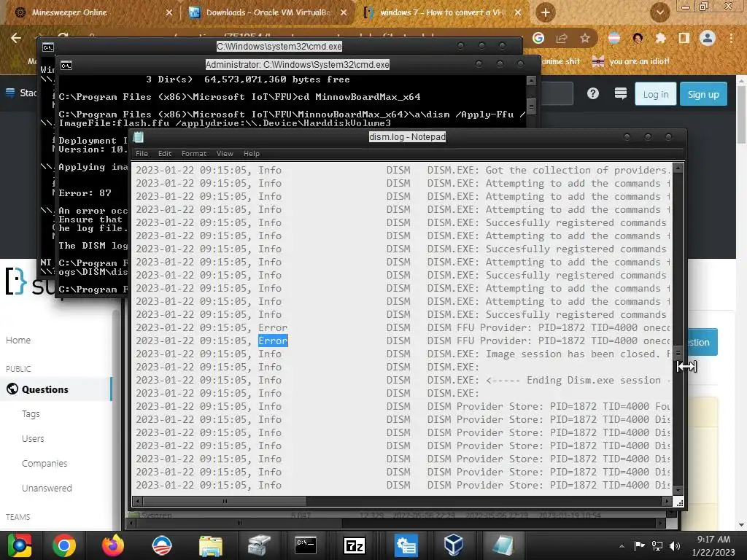Click the Notepad document icon in title bar

[x=139, y=137]
